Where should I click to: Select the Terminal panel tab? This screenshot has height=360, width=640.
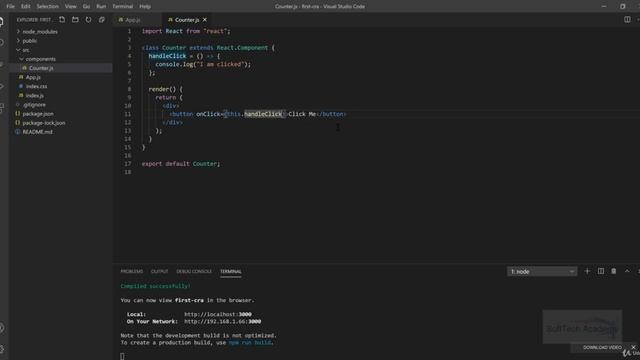(231, 271)
